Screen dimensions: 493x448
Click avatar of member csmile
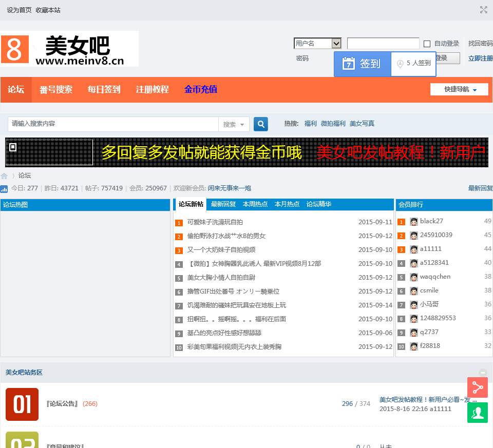pyautogui.click(x=414, y=291)
